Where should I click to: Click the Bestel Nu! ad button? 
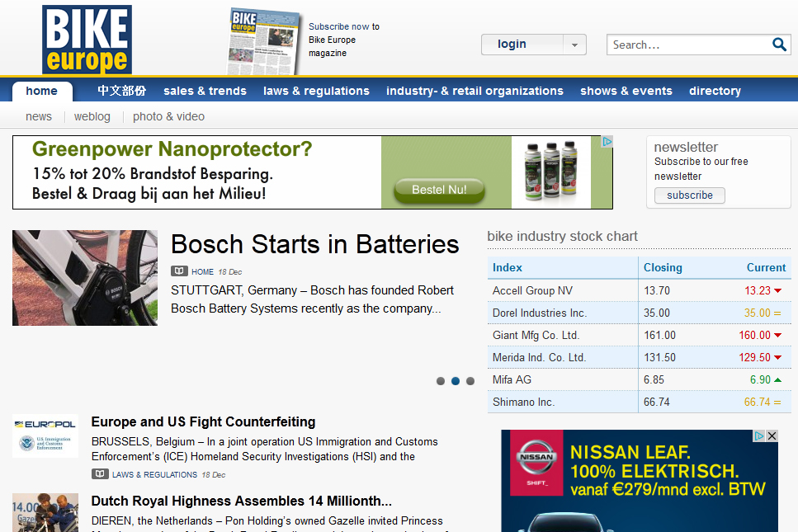tap(438, 190)
